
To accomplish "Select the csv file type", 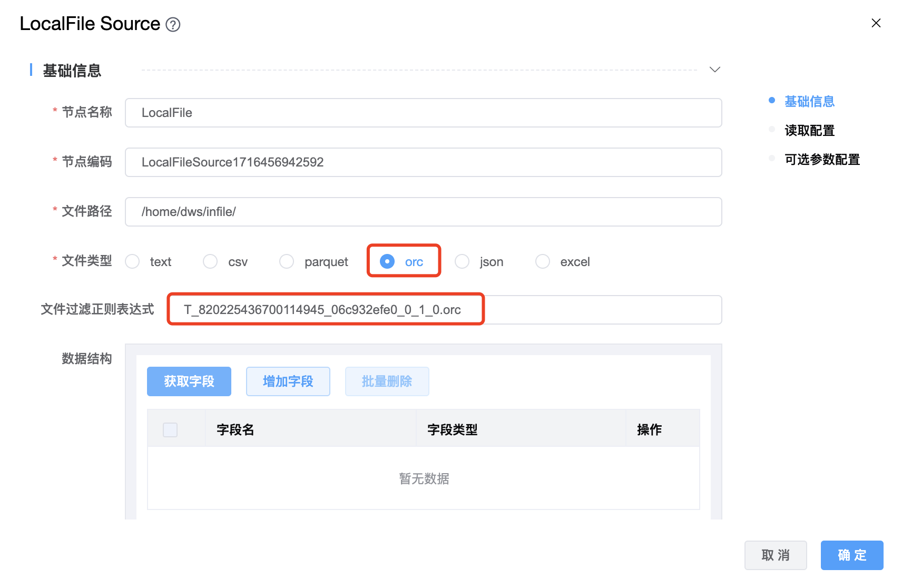I will coord(211,261).
